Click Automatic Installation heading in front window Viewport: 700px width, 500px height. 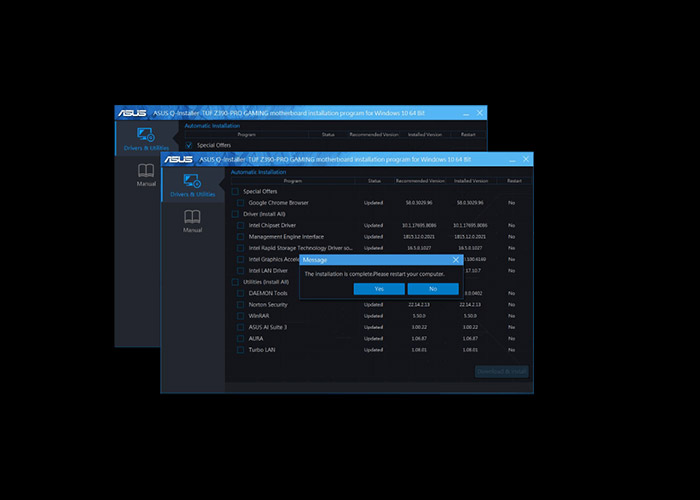coord(258,172)
